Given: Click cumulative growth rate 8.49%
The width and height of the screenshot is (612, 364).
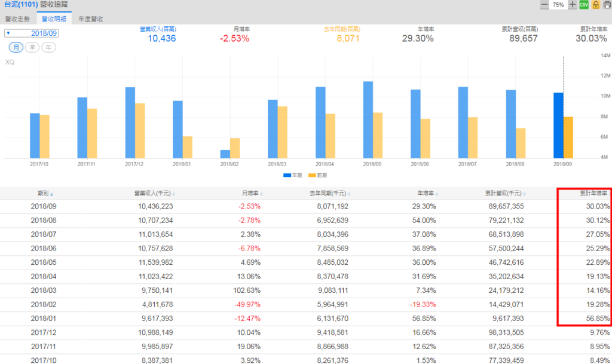Looking at the screenshot, I should [x=600, y=360].
